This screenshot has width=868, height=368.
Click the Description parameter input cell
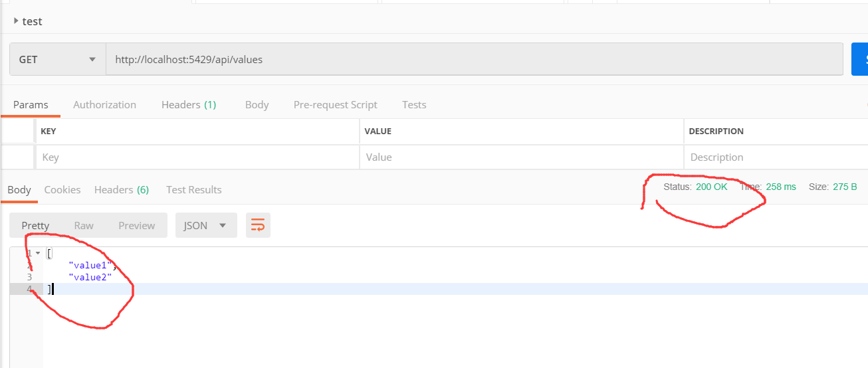(776, 157)
